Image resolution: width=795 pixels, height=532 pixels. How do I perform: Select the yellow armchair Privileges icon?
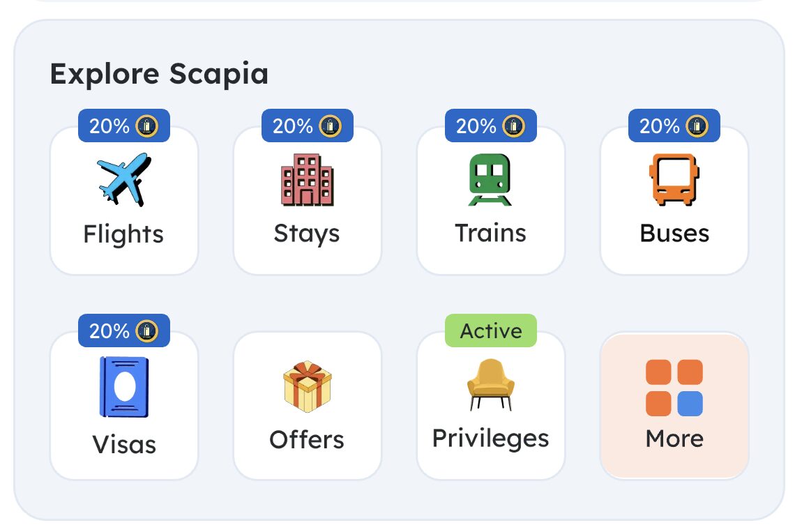pos(490,384)
